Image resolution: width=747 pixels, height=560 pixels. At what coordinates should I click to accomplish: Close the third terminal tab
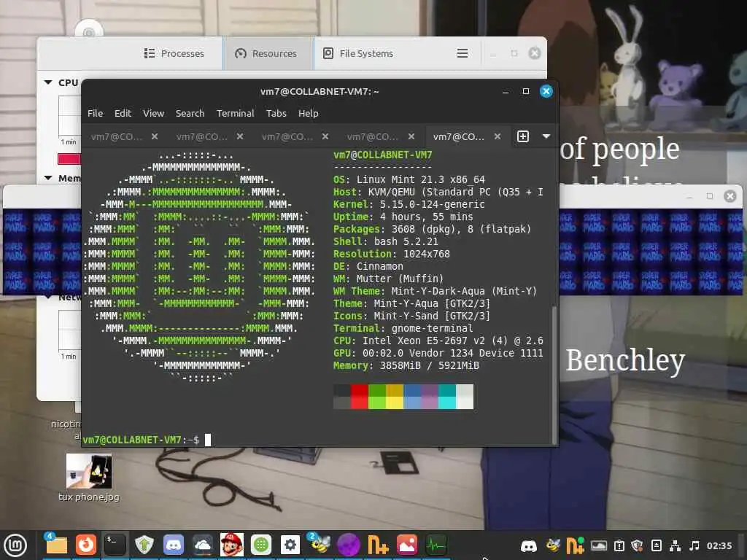pos(325,136)
